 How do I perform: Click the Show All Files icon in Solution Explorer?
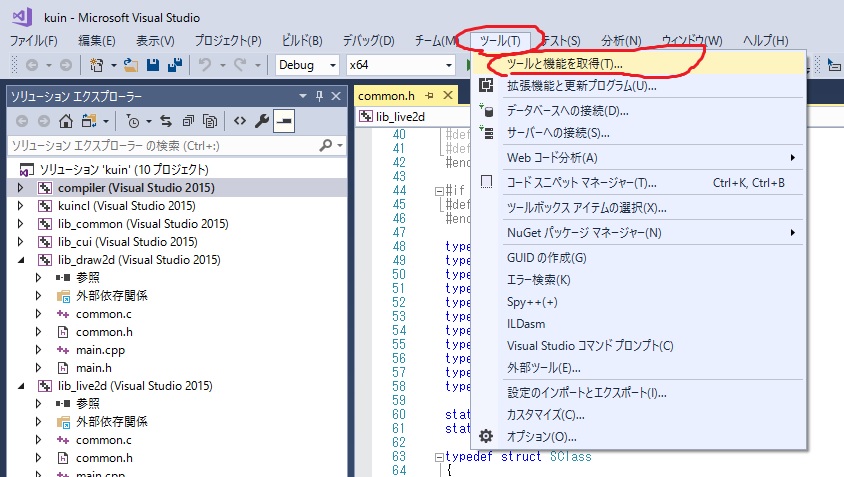(x=210, y=121)
